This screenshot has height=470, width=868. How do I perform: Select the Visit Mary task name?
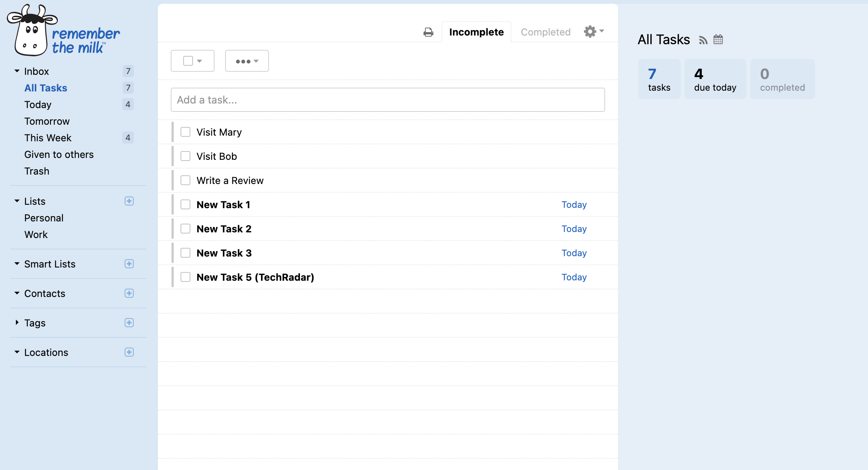tap(219, 132)
